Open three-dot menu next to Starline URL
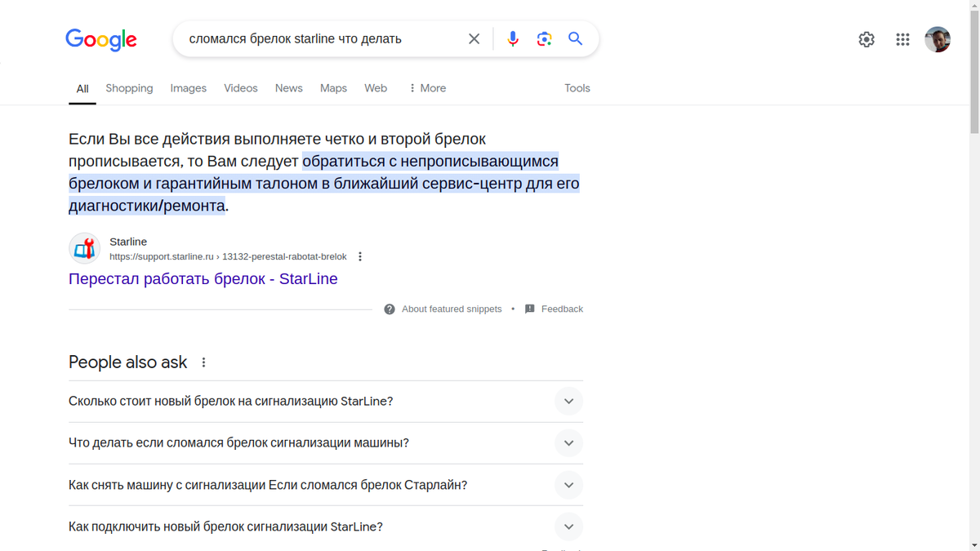 point(360,256)
